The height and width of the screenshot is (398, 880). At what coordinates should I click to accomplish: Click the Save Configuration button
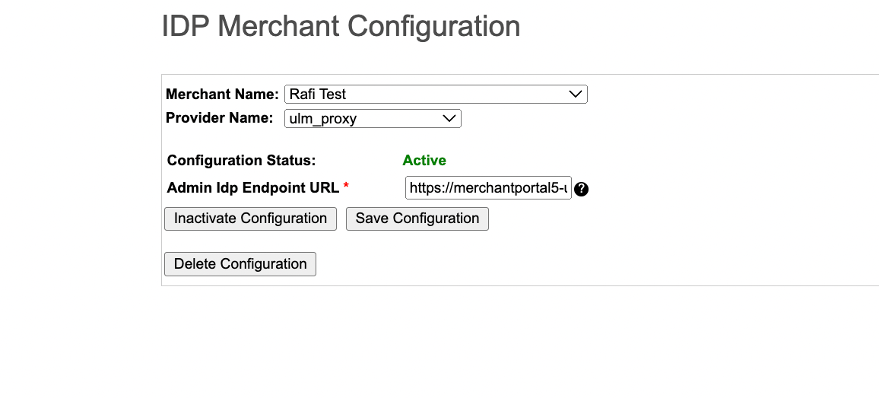(417, 218)
